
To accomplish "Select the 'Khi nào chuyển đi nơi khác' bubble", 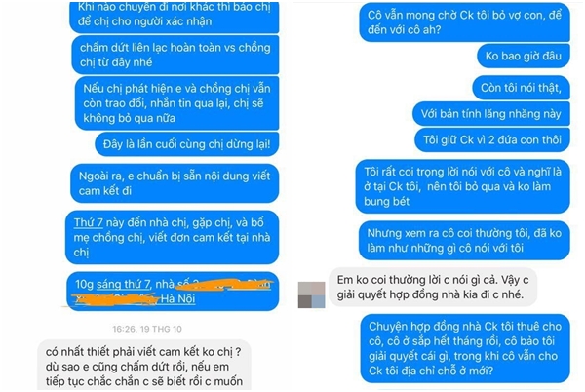I will (x=175, y=17).
